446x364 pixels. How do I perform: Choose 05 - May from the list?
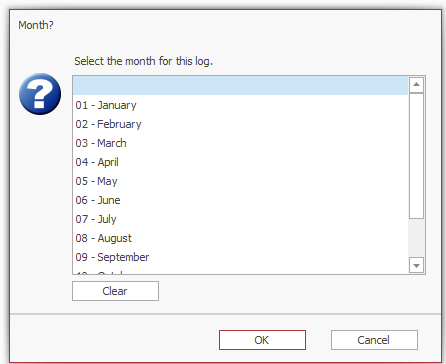(240, 181)
